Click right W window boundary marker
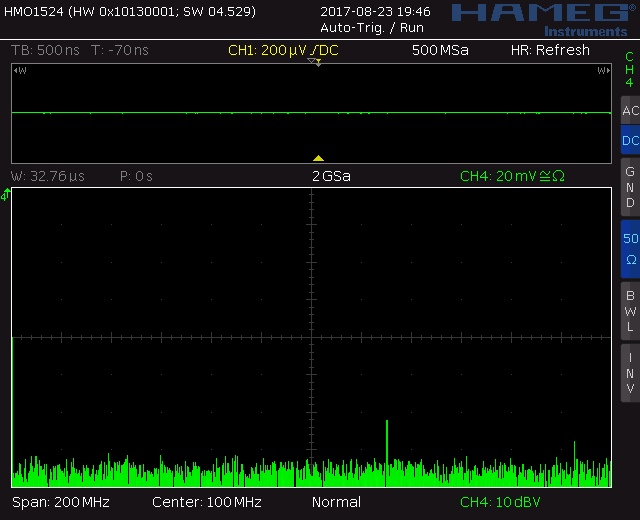The image size is (640, 520). click(x=603, y=71)
